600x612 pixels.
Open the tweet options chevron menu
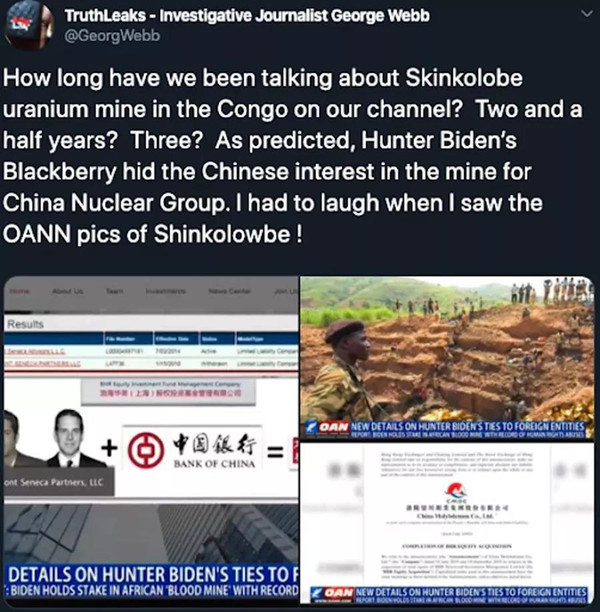[x=587, y=14]
